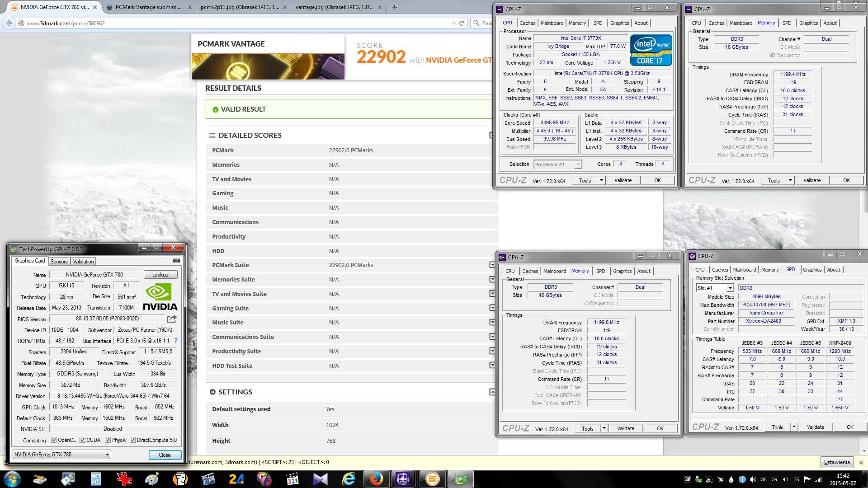Go back with the browser back arrow
This screenshot has width=868, height=488.
point(9,23)
